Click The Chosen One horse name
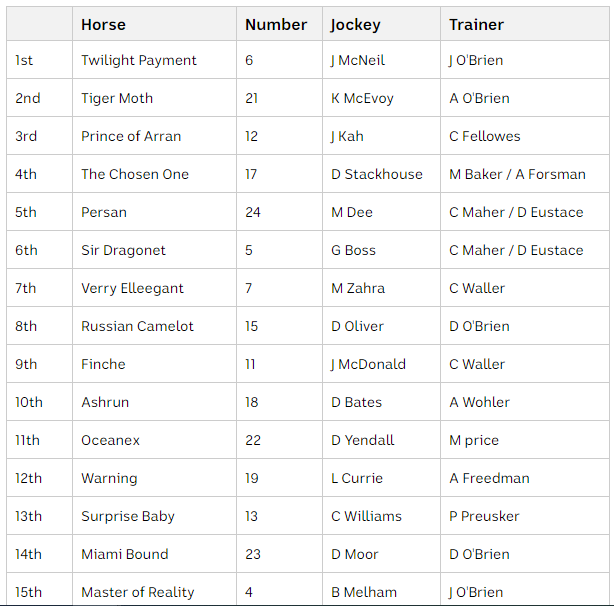The width and height of the screenshot is (614, 606). point(135,174)
